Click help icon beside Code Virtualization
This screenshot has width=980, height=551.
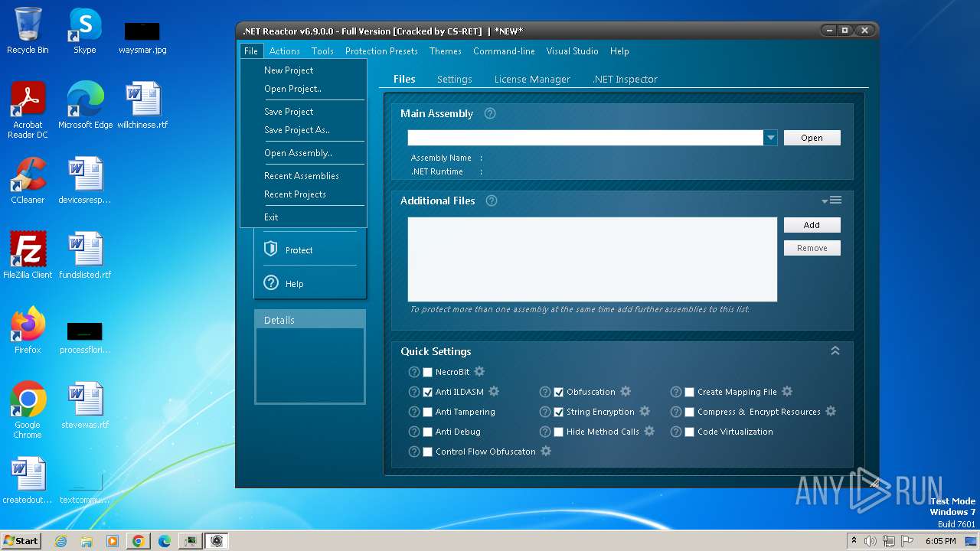(676, 432)
